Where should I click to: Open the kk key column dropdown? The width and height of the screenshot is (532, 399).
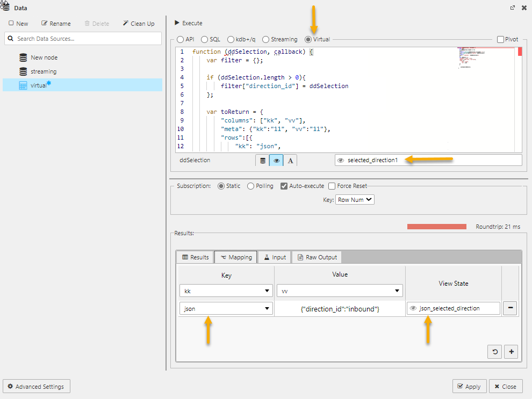(x=226, y=291)
